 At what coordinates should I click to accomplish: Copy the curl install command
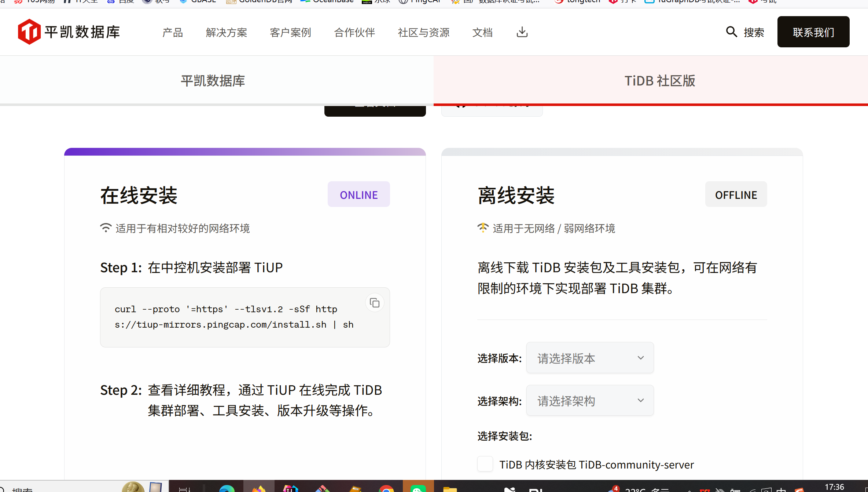(375, 303)
